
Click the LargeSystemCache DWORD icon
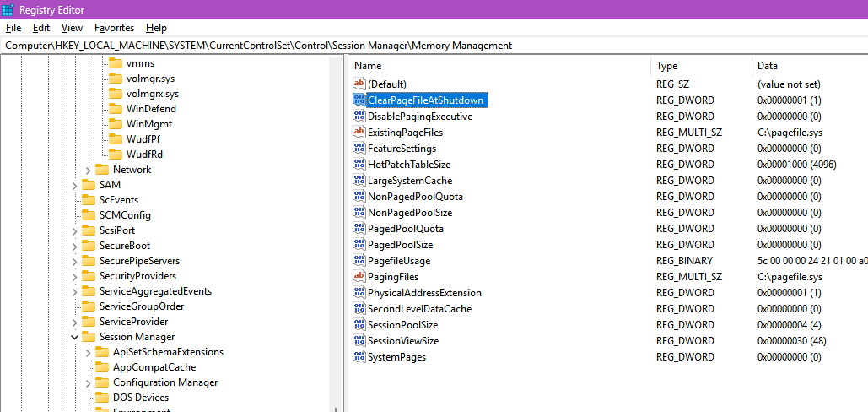(360, 181)
